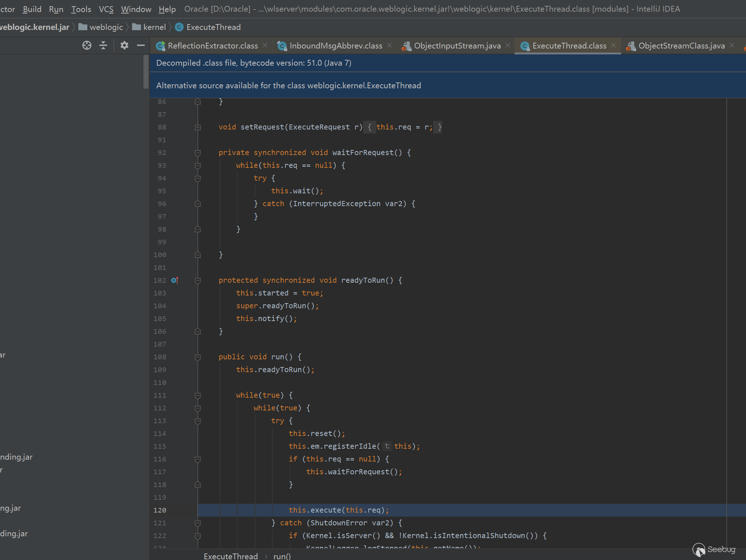Open project panel settings gear
This screenshot has width=746, height=560.
(124, 45)
